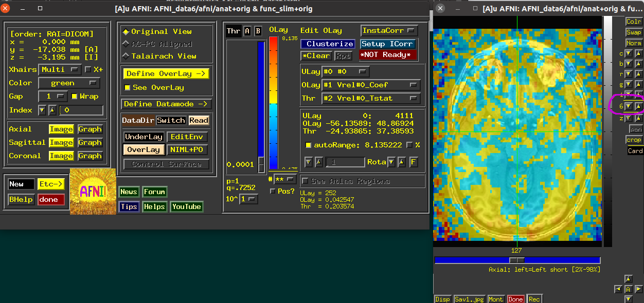Click the Index number input field

(x=81, y=110)
